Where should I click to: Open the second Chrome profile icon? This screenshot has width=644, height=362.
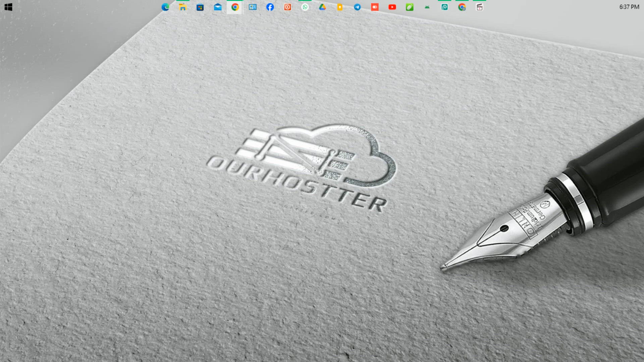click(462, 7)
